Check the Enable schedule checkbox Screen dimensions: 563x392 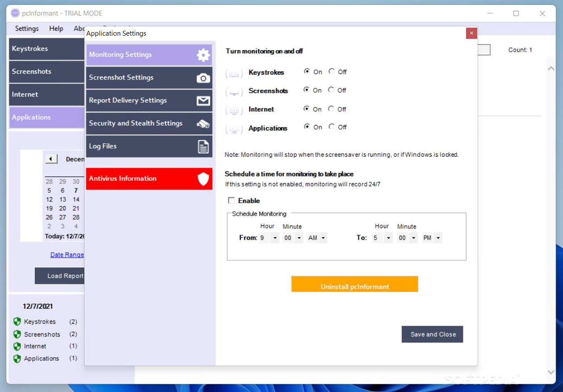[x=231, y=200]
